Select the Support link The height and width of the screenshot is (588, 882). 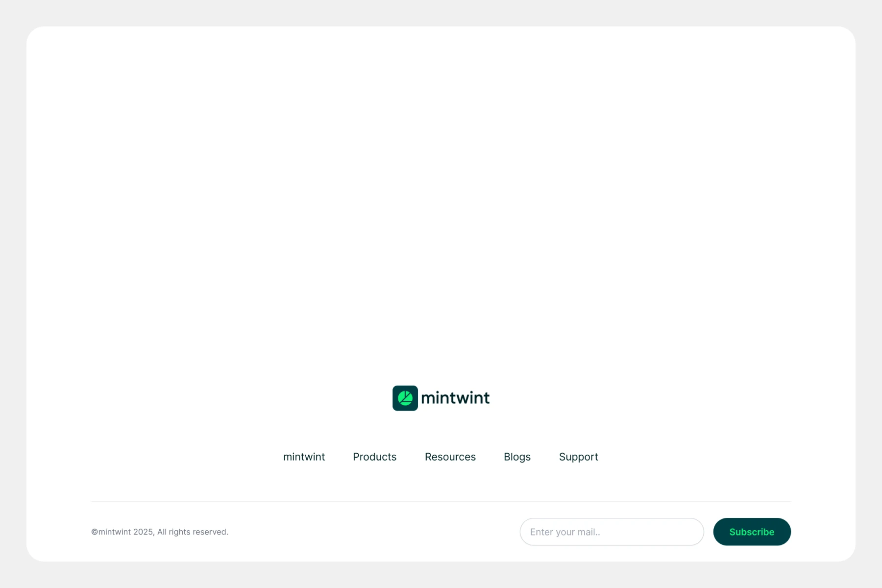tap(578, 457)
